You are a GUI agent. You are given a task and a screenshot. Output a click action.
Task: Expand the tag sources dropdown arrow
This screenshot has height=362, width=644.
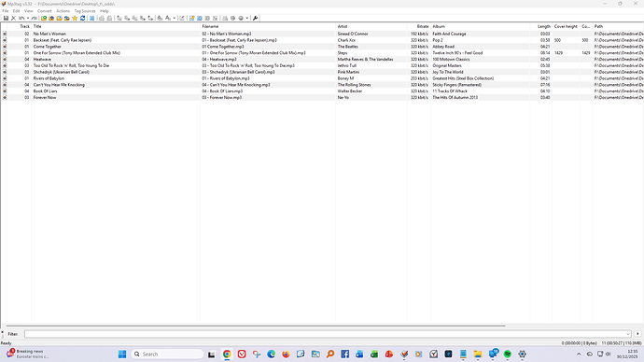coord(246,18)
